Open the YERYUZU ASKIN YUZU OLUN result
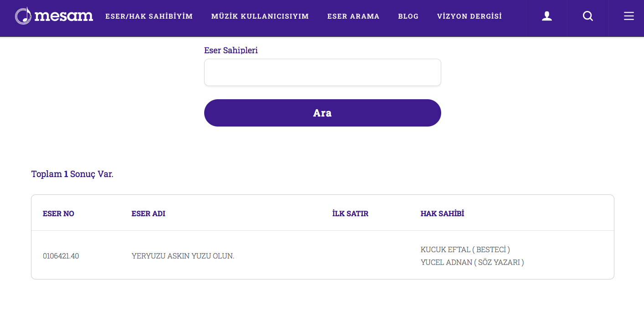The image size is (644, 315). click(x=183, y=256)
